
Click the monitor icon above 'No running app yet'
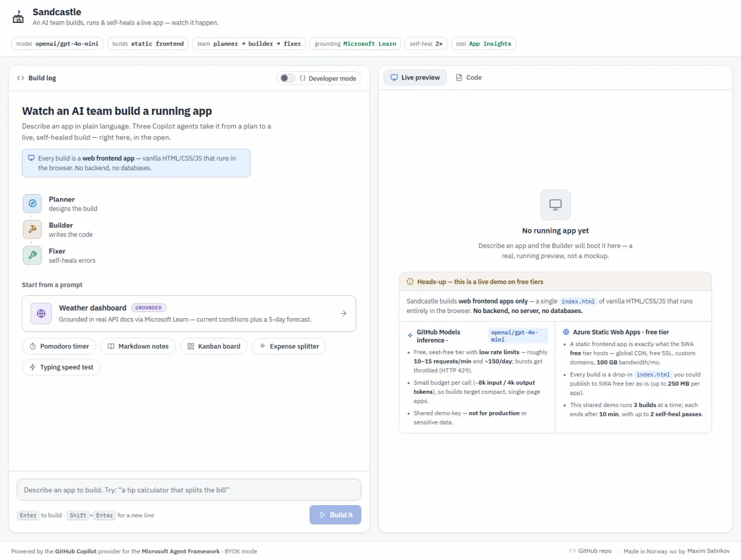point(555,204)
